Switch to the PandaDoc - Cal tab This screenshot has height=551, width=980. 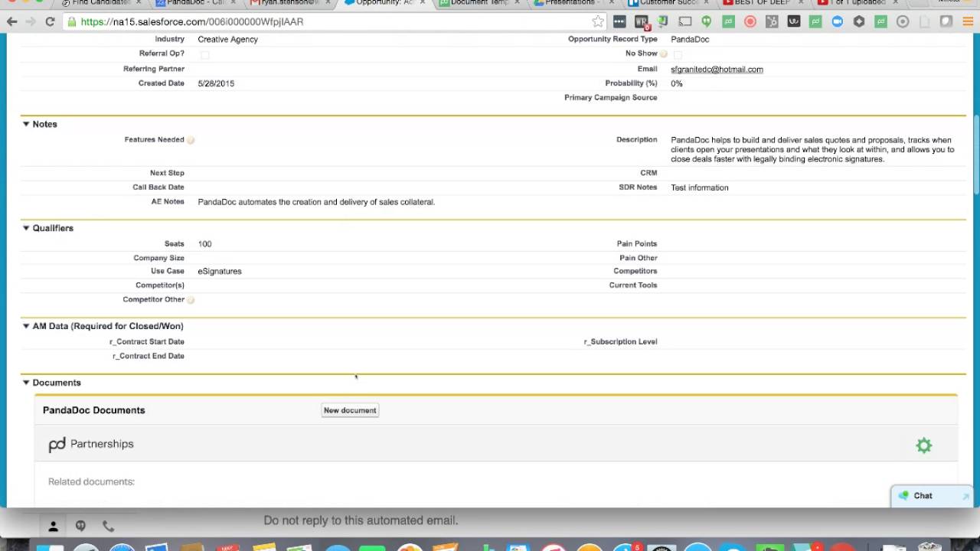pyautogui.click(x=193, y=3)
